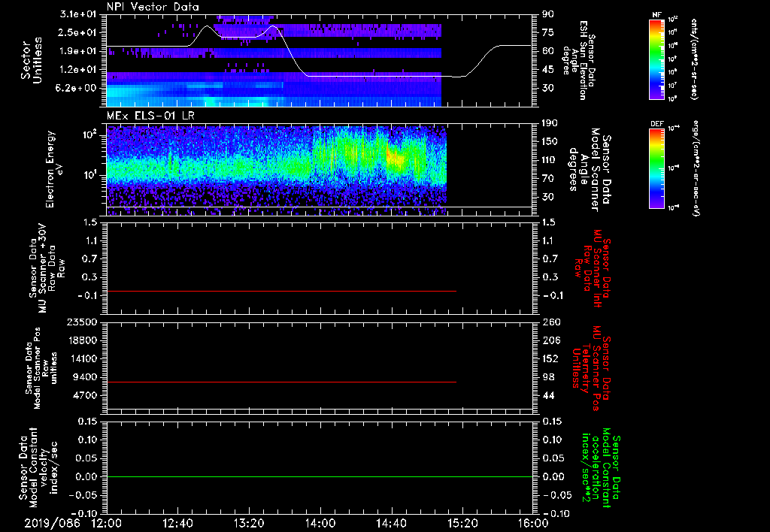Click the '190' scanner angle tick value
Screen dimensions: 770x532
pyautogui.click(x=550, y=123)
